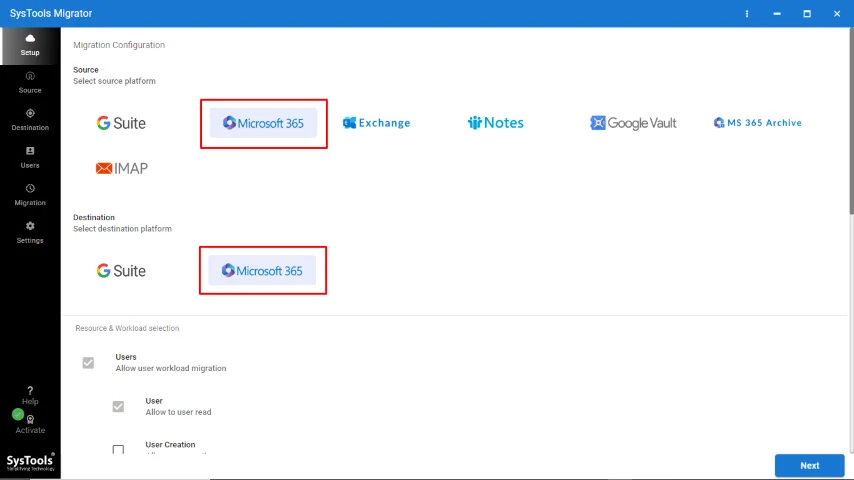Viewport: 854px width, 480px height.
Task: Toggle the Users workload migration checkbox
Action: click(x=88, y=363)
